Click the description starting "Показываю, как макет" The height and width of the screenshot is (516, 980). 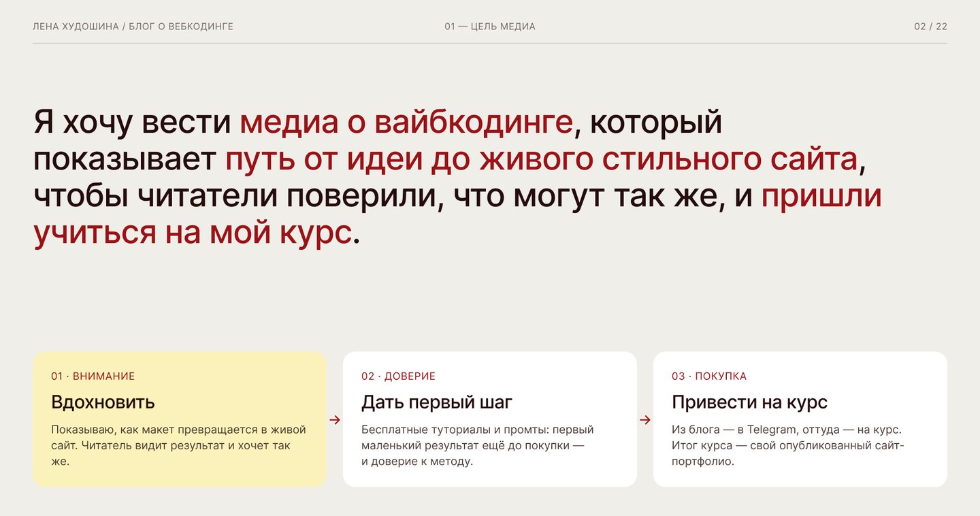pyautogui.click(x=179, y=446)
